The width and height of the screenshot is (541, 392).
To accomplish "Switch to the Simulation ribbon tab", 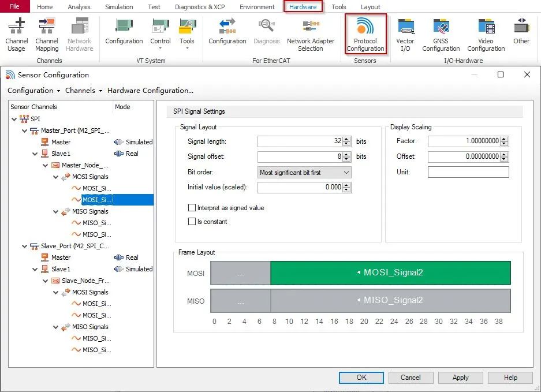I will click(x=119, y=7).
